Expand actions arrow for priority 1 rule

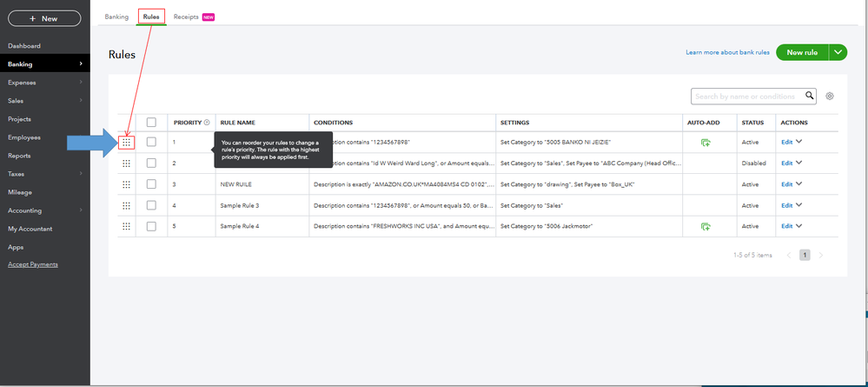click(798, 142)
